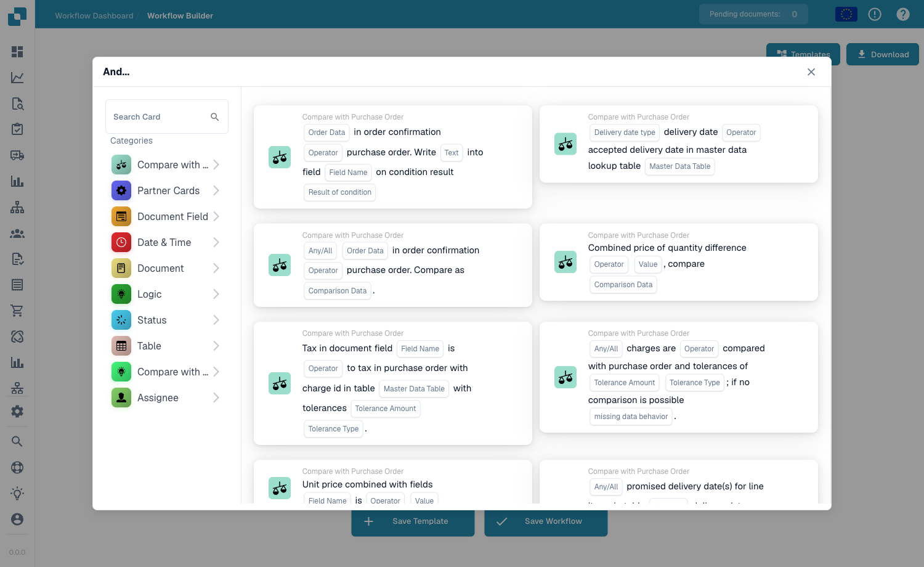Click the Save Template button
The height and width of the screenshot is (567, 924).
(x=413, y=521)
